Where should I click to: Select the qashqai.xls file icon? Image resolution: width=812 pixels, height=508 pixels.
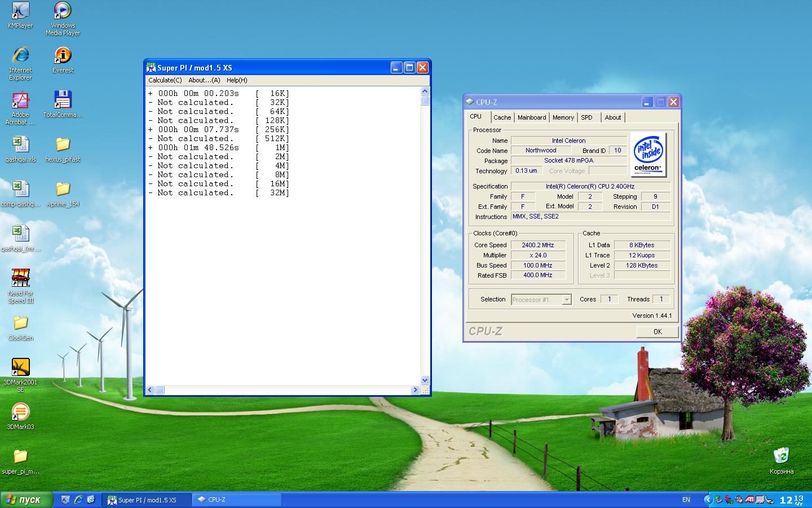(20, 149)
